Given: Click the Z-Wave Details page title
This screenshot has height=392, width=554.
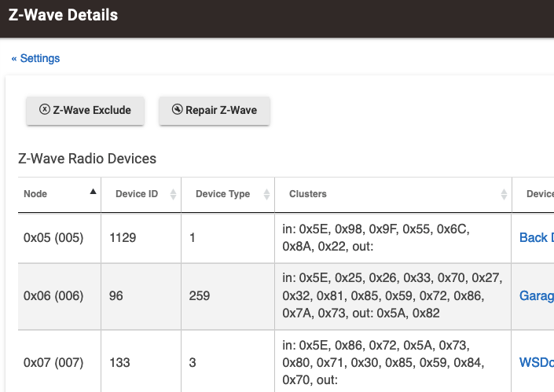Looking at the screenshot, I should point(63,15).
